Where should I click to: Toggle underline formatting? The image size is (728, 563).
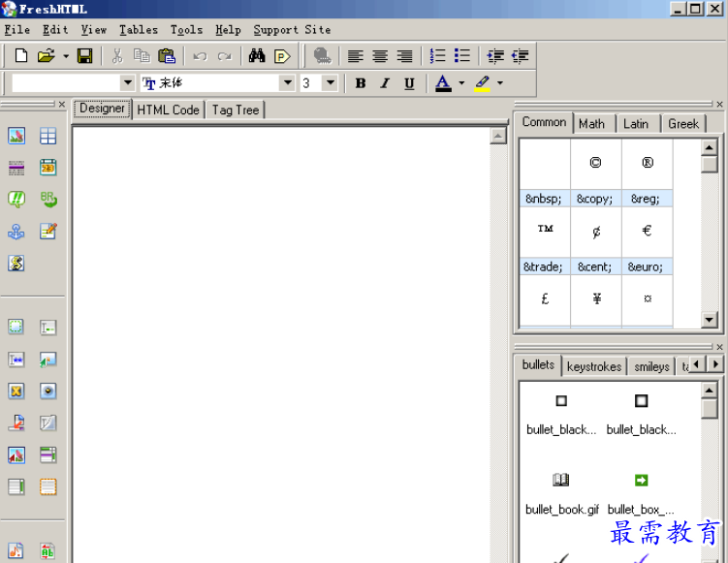point(409,83)
